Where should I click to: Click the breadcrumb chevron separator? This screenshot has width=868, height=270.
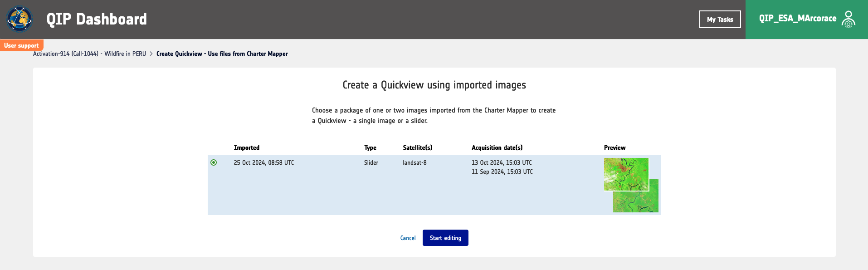151,54
